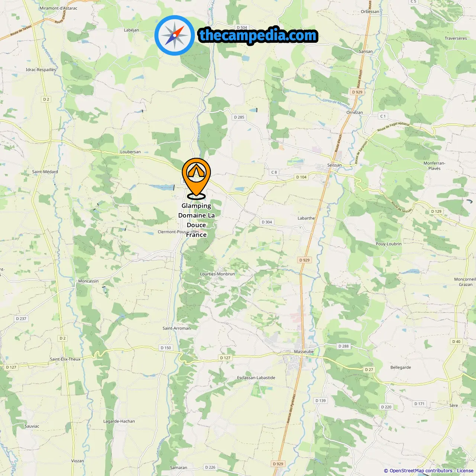
Task: Click the Loubersan village label
Action: pyautogui.click(x=131, y=152)
